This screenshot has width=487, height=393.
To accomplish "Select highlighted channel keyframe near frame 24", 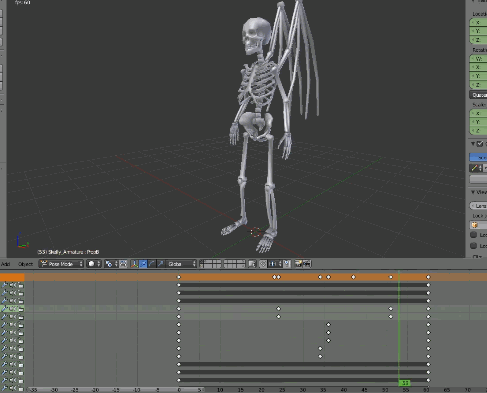I will pyautogui.click(x=279, y=309).
